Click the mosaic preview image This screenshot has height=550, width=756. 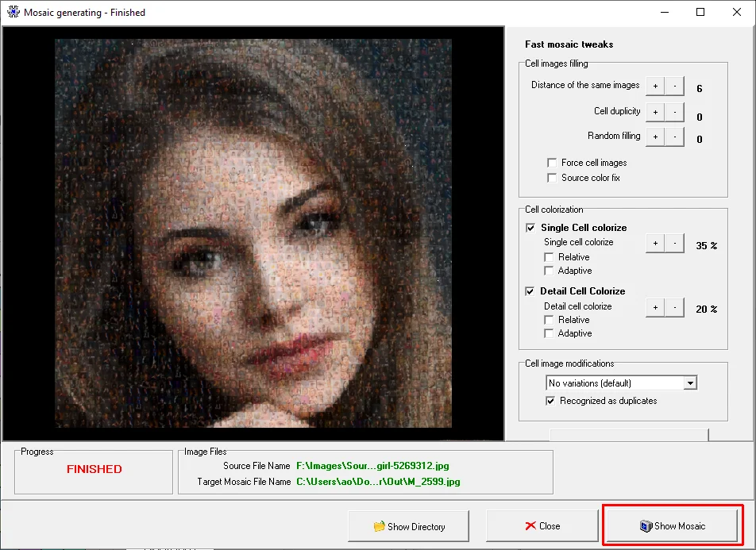tap(253, 233)
